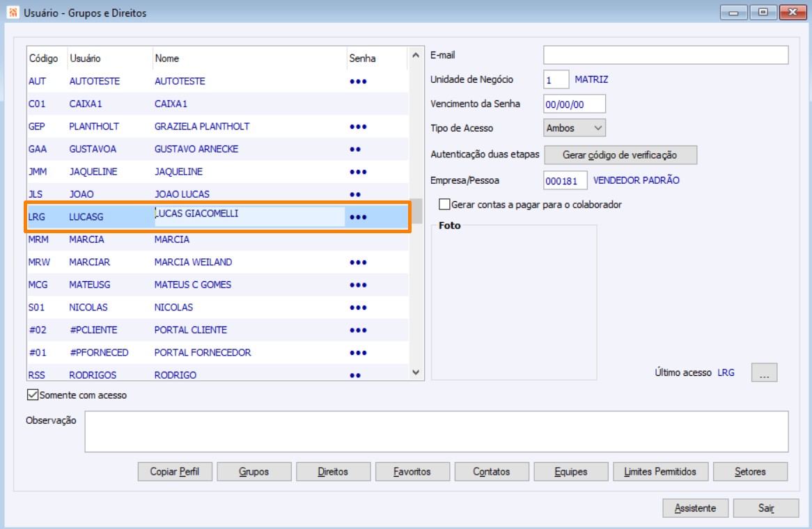Select the PORTAL CLIENTE row

tap(217, 330)
